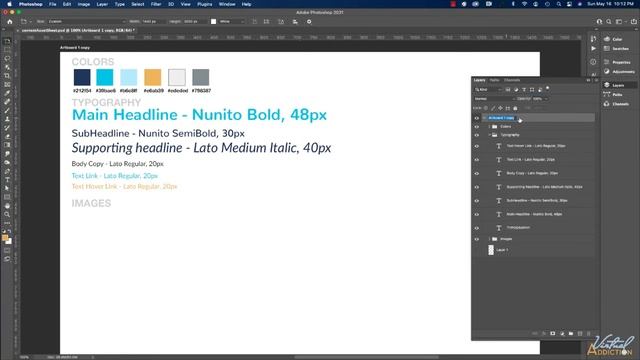This screenshot has height=360, width=640.
Task: Open the options bar gear settings
Action: coord(309,22)
